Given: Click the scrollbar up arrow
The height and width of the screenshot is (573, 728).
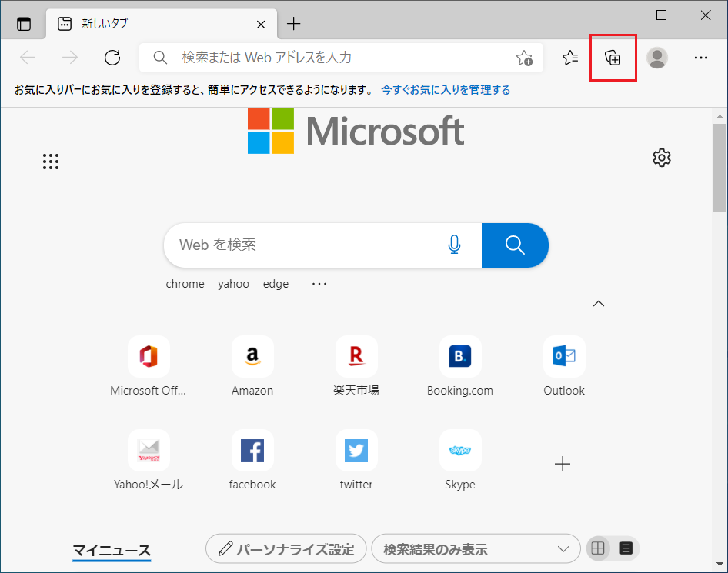Looking at the screenshot, I should coord(720,116).
